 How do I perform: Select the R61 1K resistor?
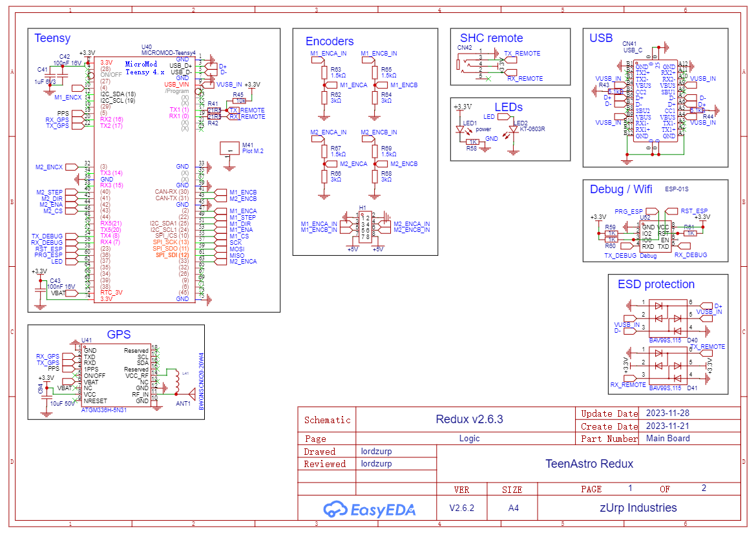pyautogui.click(x=691, y=233)
